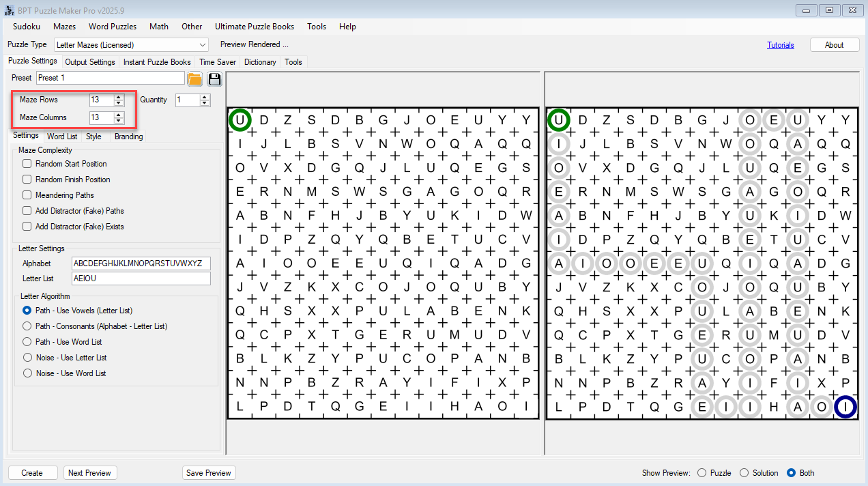This screenshot has height=486, width=868.
Task: Click the Maze Rows value field
Action: [102, 100]
